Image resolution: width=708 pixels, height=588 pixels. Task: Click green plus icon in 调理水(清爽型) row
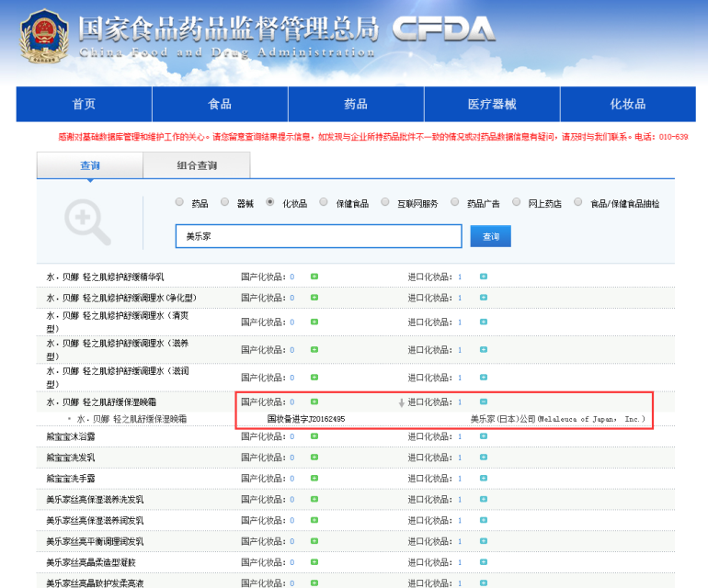(x=314, y=322)
